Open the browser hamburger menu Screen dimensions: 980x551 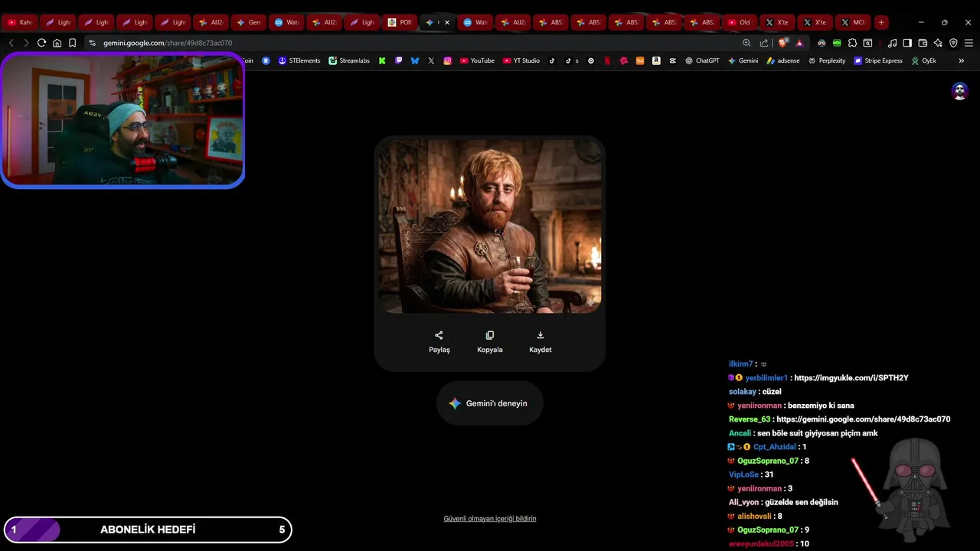click(969, 43)
